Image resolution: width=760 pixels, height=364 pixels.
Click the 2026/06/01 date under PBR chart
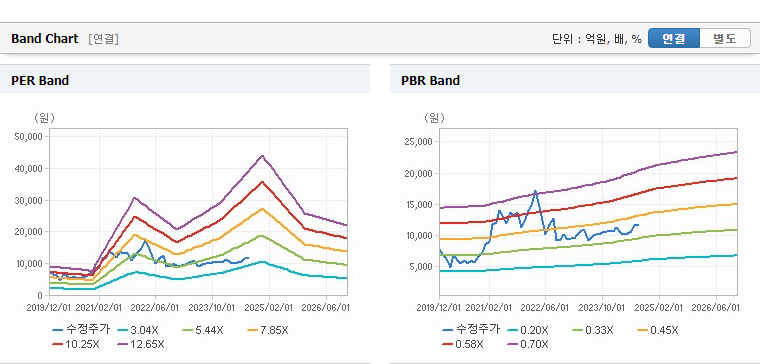(715, 308)
